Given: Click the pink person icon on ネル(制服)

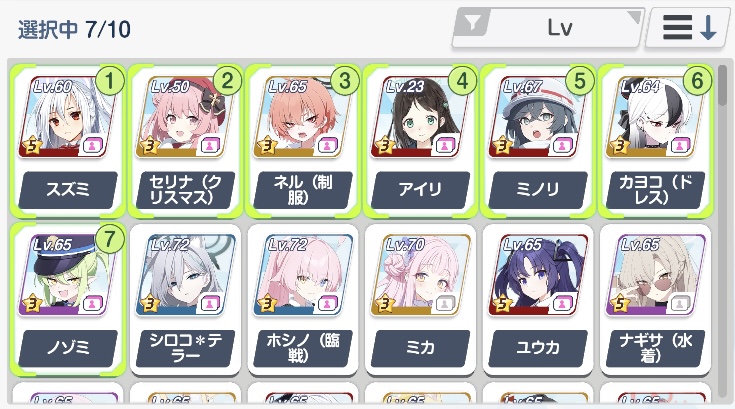Looking at the screenshot, I should (327, 146).
